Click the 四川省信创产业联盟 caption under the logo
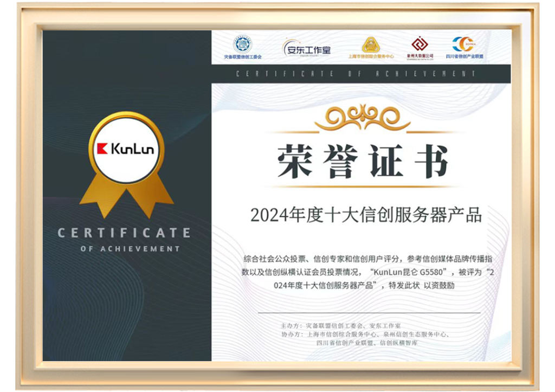Viewport: 555px width, 392px height. (x=464, y=56)
